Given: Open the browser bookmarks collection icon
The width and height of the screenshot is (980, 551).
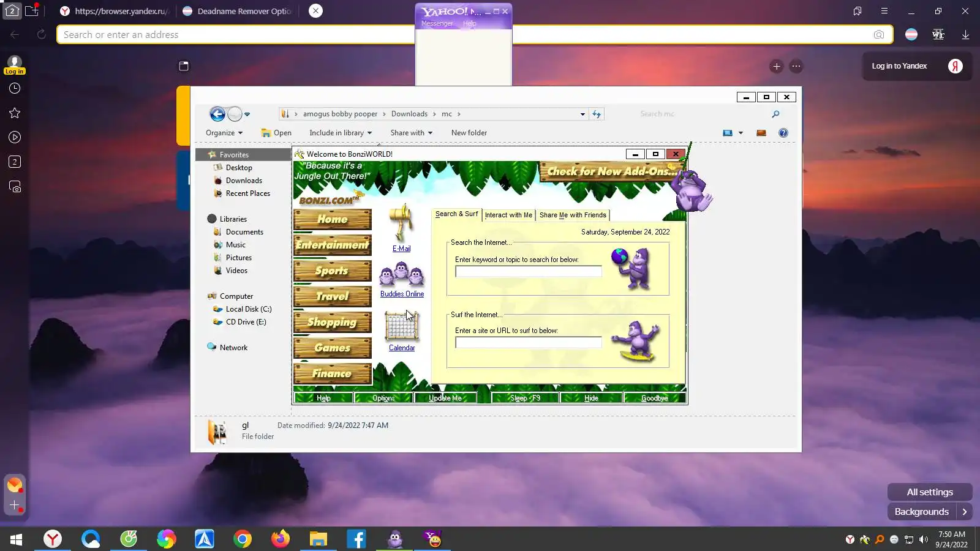Looking at the screenshot, I should pyautogui.click(x=858, y=11).
